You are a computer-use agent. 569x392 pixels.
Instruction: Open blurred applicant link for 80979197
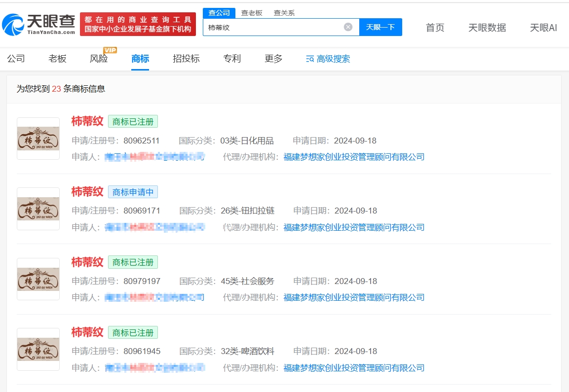154,297
